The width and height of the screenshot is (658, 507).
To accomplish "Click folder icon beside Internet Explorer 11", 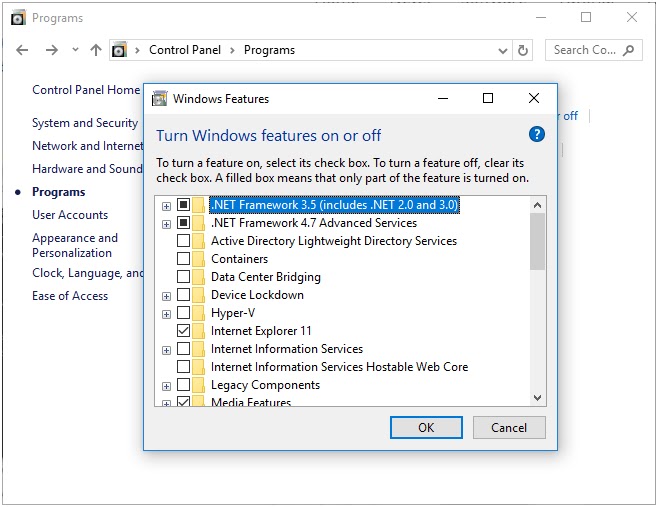I will (x=198, y=331).
